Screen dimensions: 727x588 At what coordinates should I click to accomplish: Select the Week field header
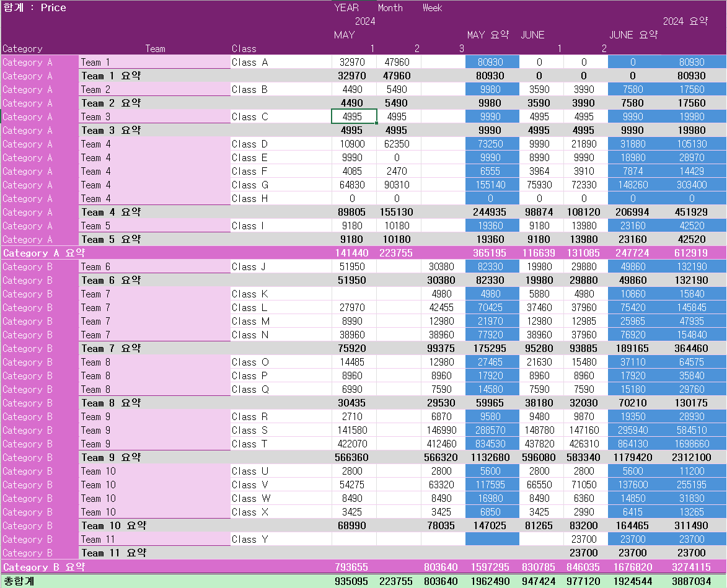[432, 7]
